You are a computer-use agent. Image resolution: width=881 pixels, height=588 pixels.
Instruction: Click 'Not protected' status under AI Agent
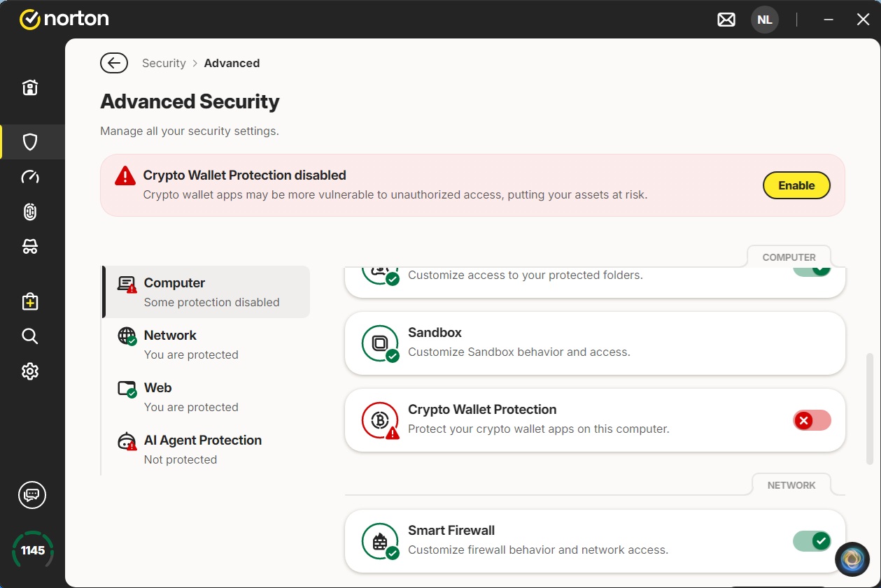(x=181, y=459)
